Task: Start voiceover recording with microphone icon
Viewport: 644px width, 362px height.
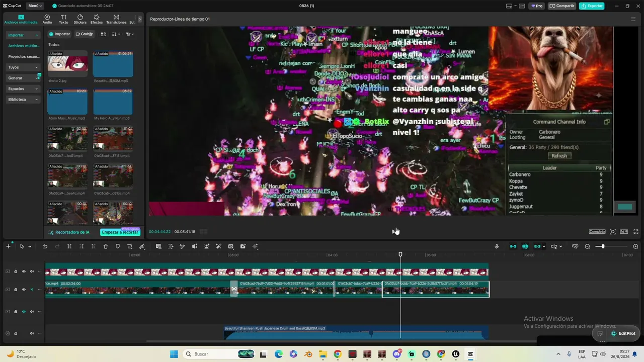Action: 497,246
